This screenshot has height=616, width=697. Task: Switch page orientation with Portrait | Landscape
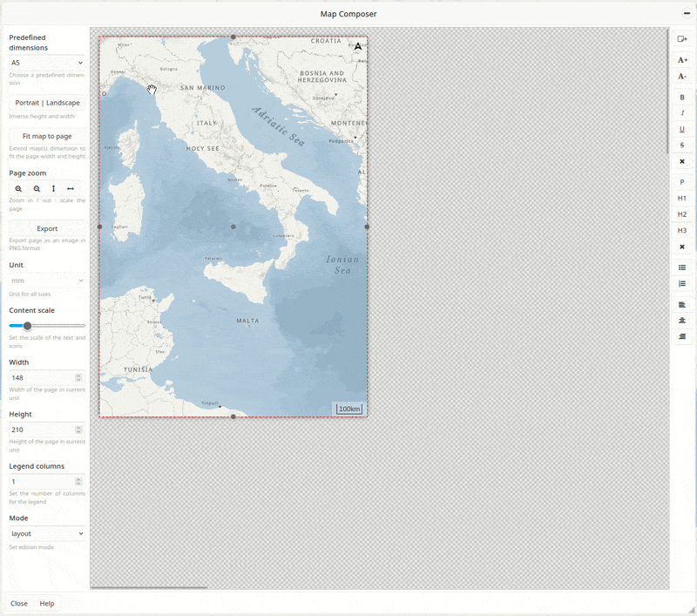pyautogui.click(x=45, y=103)
